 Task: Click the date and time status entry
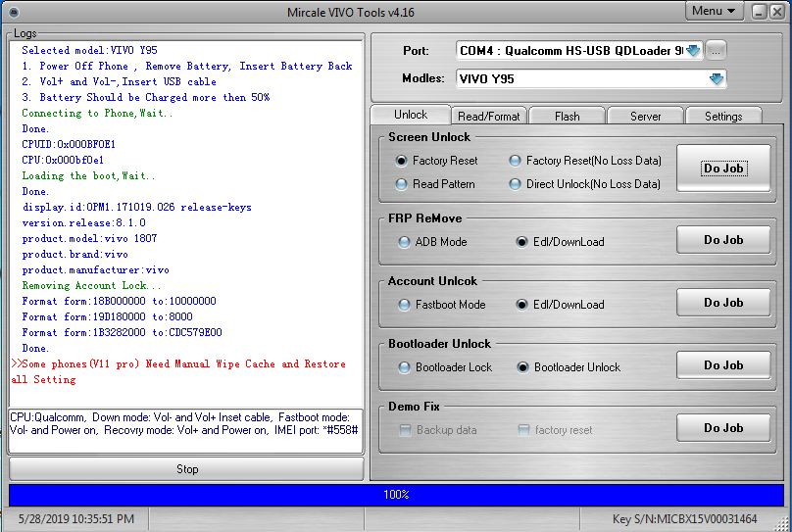(76, 519)
